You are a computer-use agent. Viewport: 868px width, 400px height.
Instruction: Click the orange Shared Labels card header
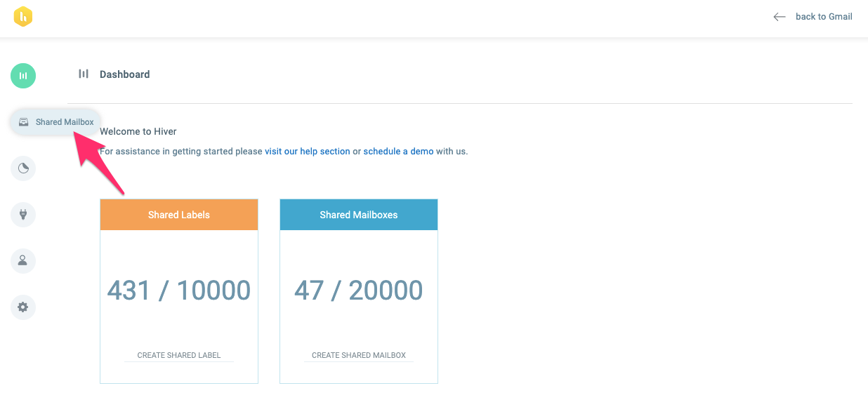[x=179, y=215]
